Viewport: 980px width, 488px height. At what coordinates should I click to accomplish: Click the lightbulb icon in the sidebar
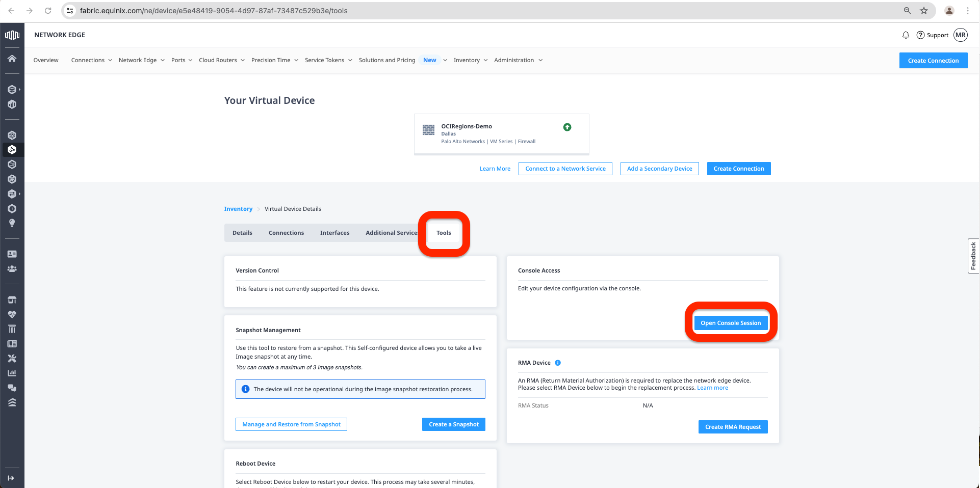(12, 223)
